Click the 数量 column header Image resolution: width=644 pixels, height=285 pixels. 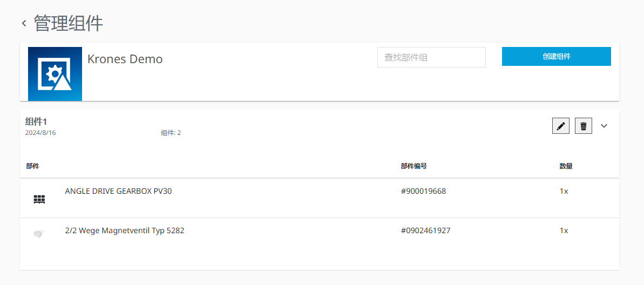[566, 166]
